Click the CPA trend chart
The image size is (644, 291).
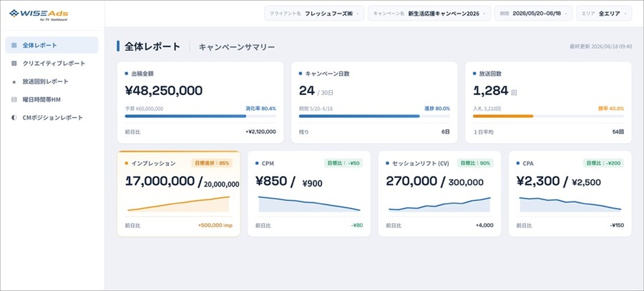[570, 204]
